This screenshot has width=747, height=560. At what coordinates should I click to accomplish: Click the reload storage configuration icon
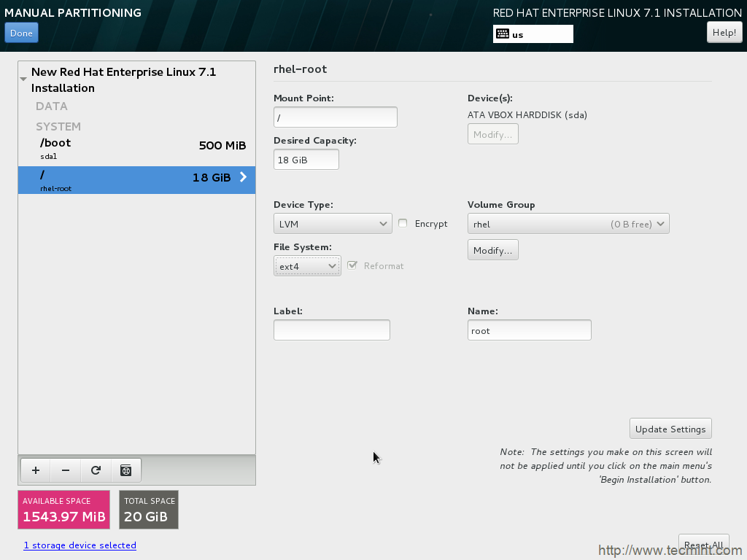tap(96, 470)
